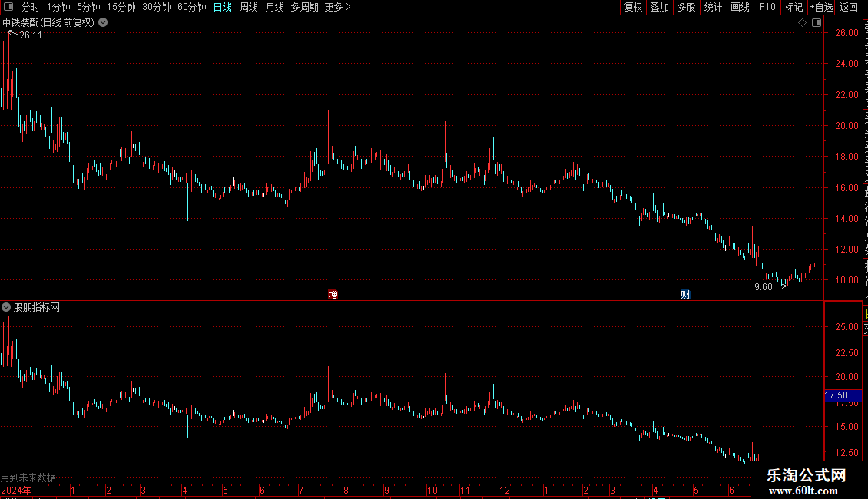
Task: Select the 30分钟 period tab
Action: tap(156, 7)
